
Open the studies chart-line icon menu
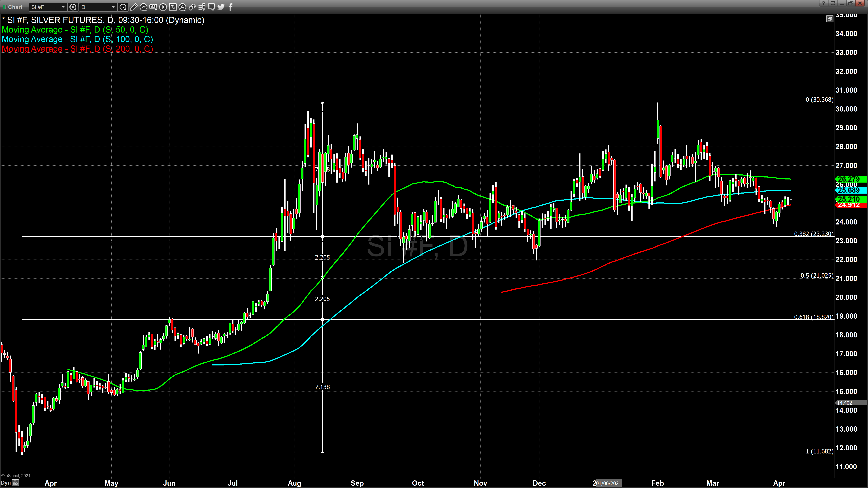pyautogui.click(x=143, y=7)
